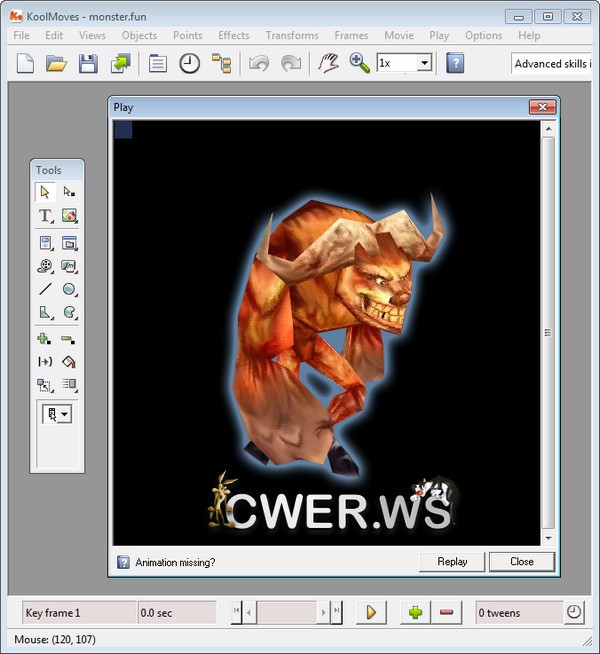Select the circle shape tool

(69, 289)
